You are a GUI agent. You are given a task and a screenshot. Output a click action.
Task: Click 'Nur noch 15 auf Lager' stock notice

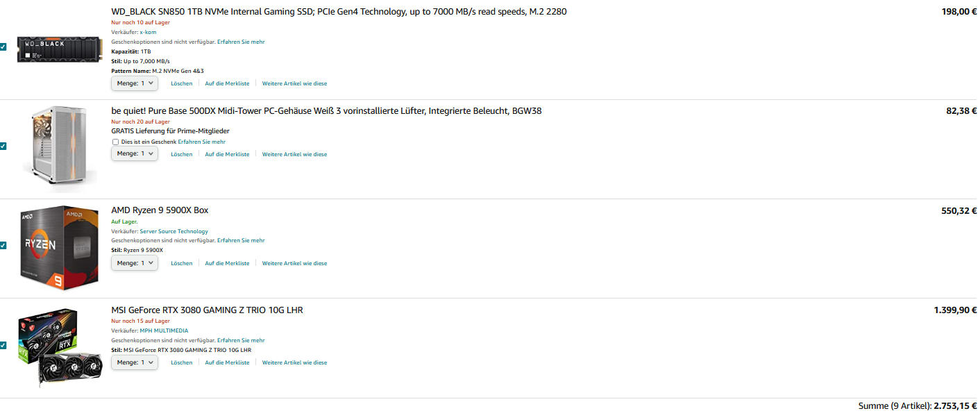[140, 321]
